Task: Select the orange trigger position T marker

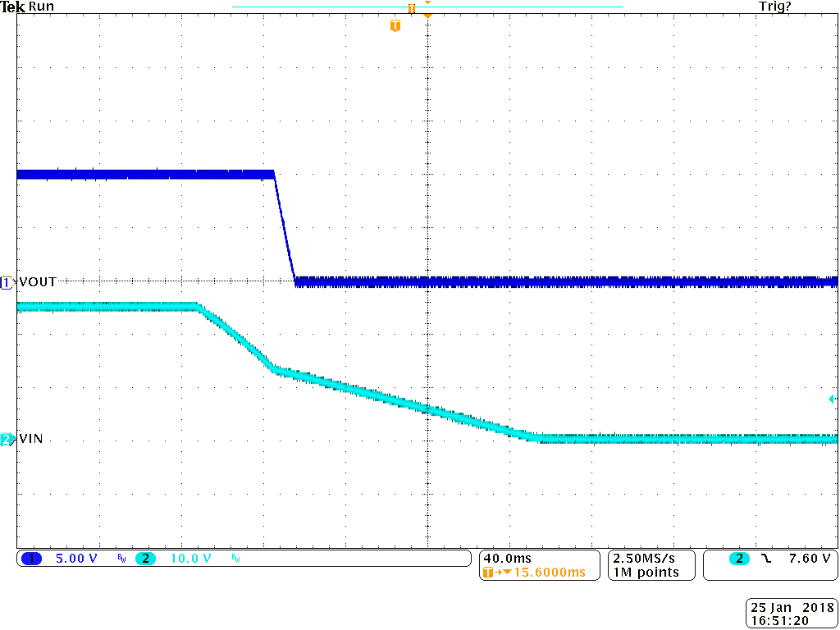Action: coord(396,25)
